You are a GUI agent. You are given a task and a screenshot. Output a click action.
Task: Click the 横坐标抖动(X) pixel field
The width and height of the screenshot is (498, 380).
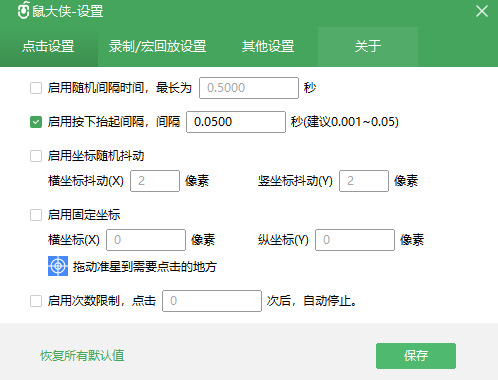pyautogui.click(x=155, y=181)
